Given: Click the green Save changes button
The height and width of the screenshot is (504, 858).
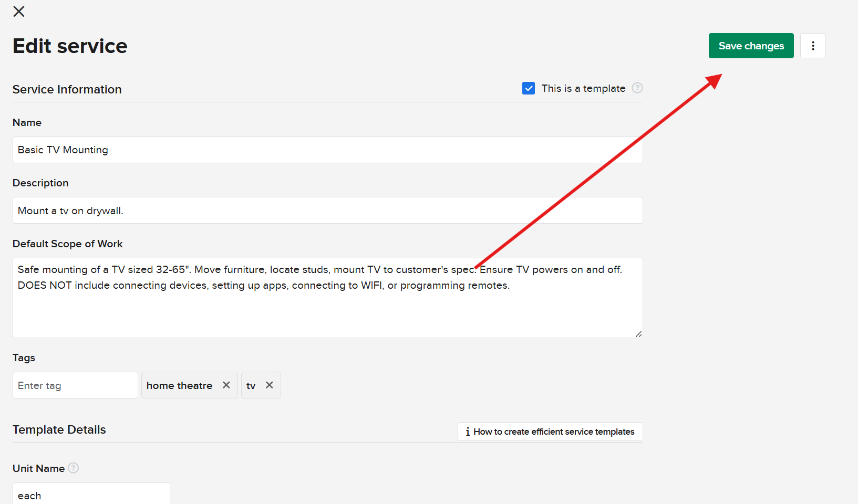Looking at the screenshot, I should tap(751, 46).
